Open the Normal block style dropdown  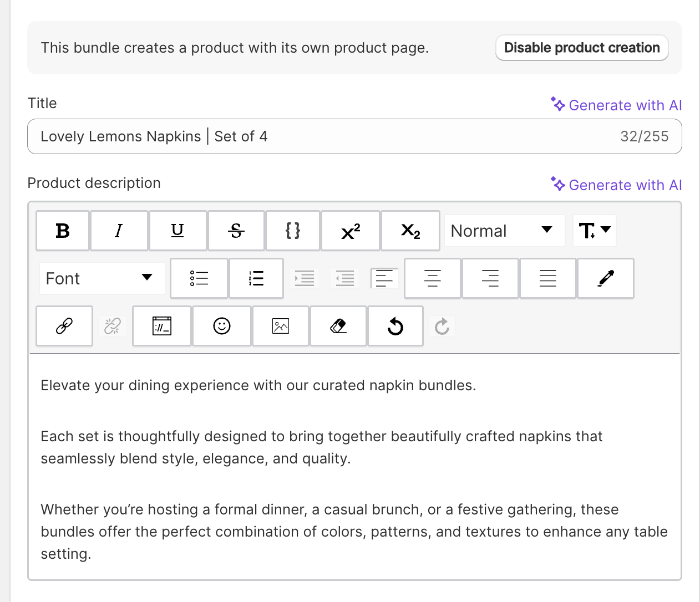click(504, 231)
